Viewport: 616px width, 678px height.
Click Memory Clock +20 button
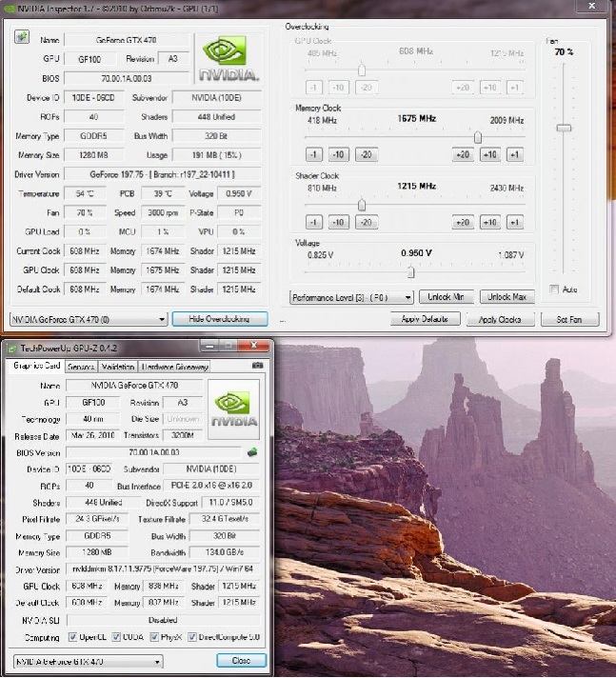tap(463, 154)
